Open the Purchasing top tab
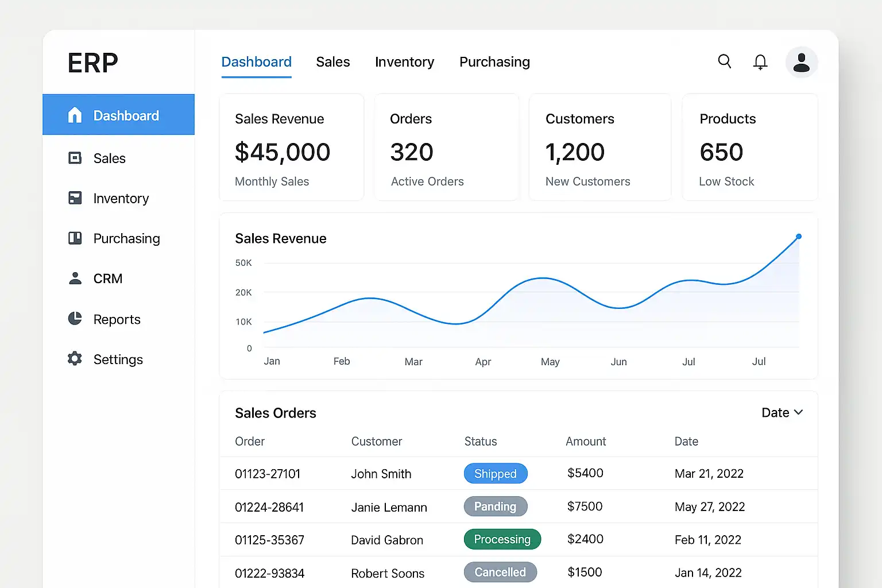Viewport: 882px width, 588px height. 494,62
